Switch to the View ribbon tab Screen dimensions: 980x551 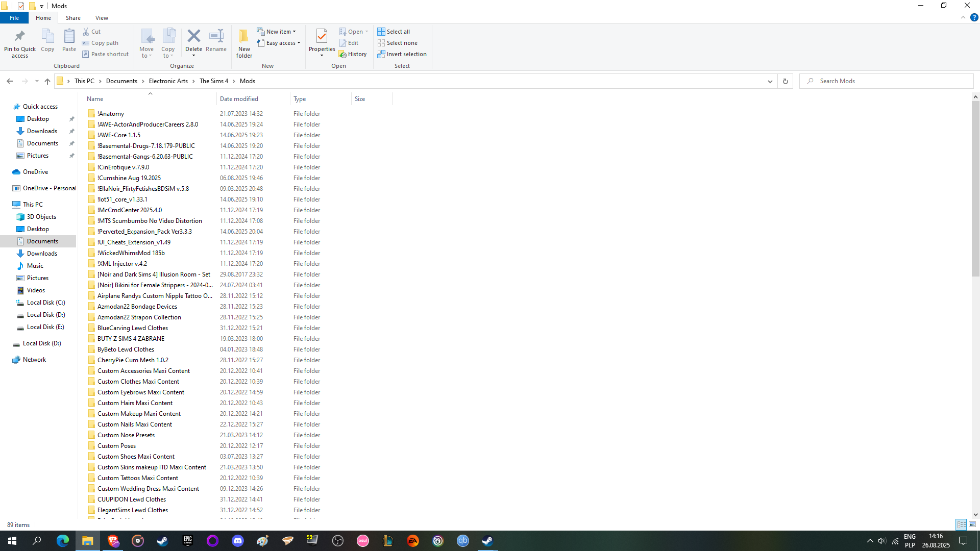click(102, 18)
